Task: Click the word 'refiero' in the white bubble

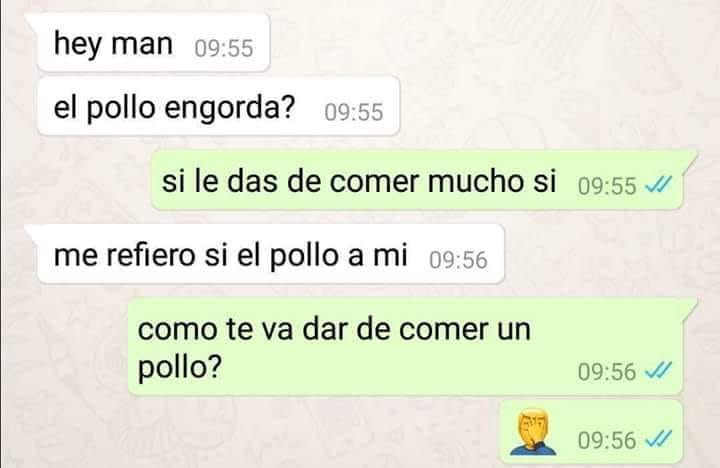Action: coord(151,254)
